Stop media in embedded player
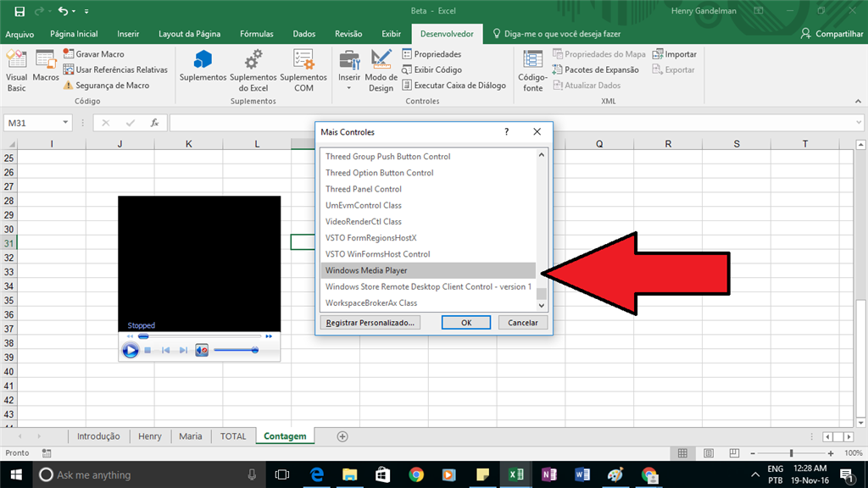The image size is (868, 488). coord(147,350)
